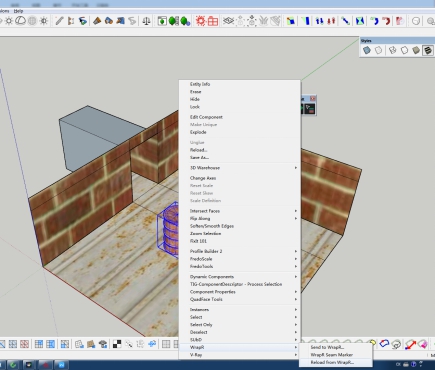The height and width of the screenshot is (370, 435).
Task: Click the red up-down arrows icon
Action: [331, 21]
